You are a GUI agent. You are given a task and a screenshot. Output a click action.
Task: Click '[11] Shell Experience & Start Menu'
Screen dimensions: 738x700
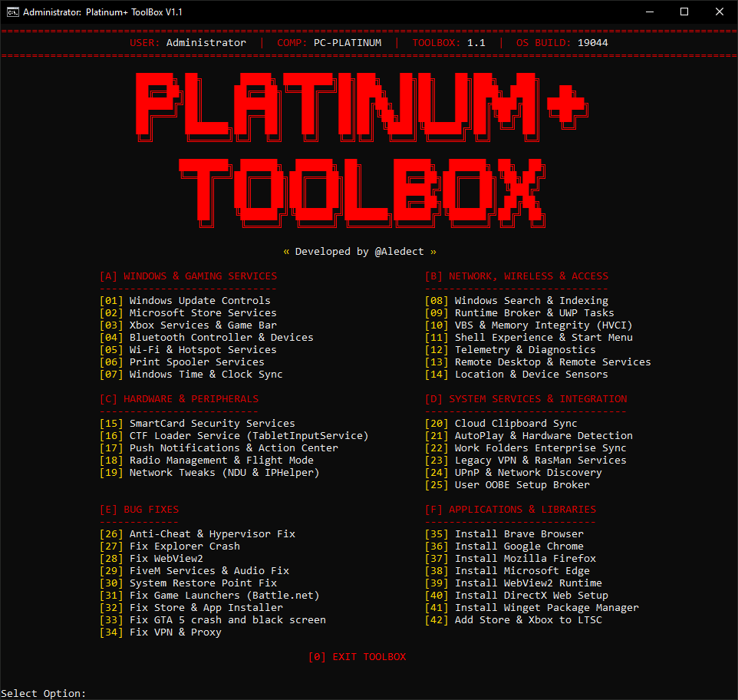click(x=529, y=337)
